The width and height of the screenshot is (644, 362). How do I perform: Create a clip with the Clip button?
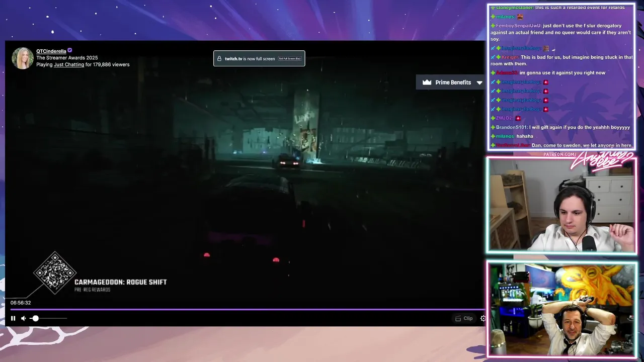tap(464, 318)
